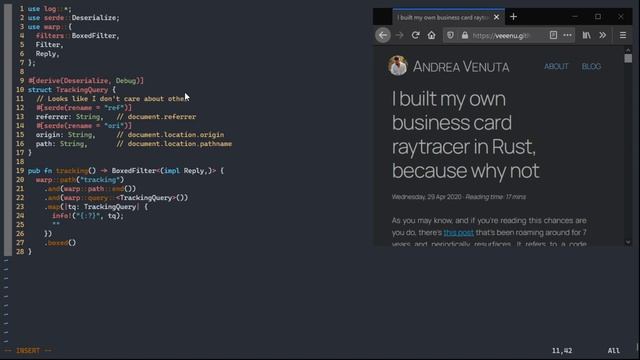Click the 'referrer: String' code line
The width and height of the screenshot is (640, 360).
[x=69, y=117]
